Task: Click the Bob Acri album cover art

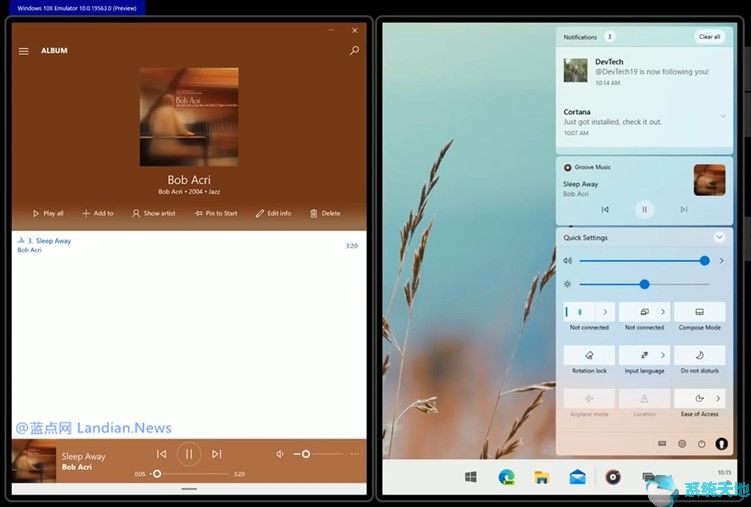Action: coord(189,117)
